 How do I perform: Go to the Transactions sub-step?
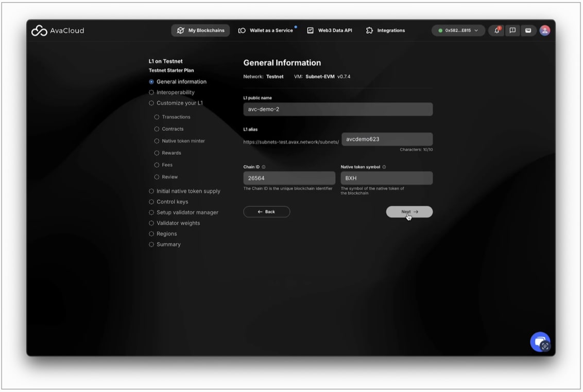172,117
